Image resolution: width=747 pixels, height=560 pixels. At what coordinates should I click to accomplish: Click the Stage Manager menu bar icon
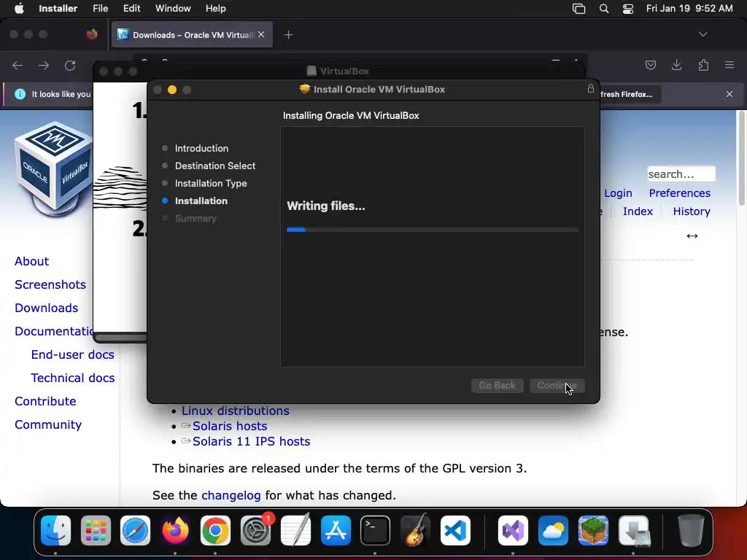click(578, 9)
